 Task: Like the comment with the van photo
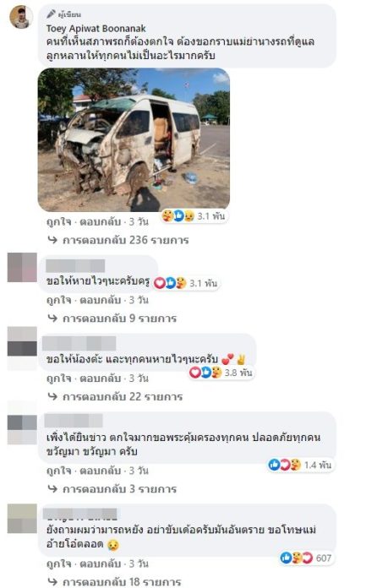58,221
